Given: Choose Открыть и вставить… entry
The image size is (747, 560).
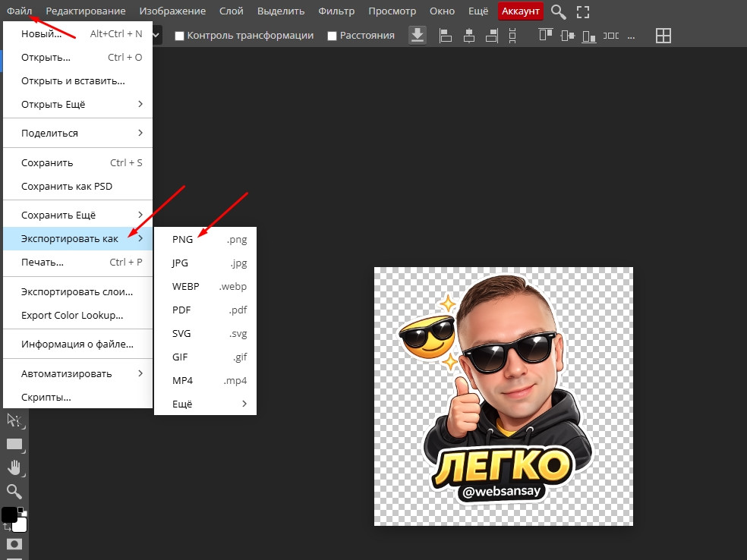Looking at the screenshot, I should coord(77,80).
